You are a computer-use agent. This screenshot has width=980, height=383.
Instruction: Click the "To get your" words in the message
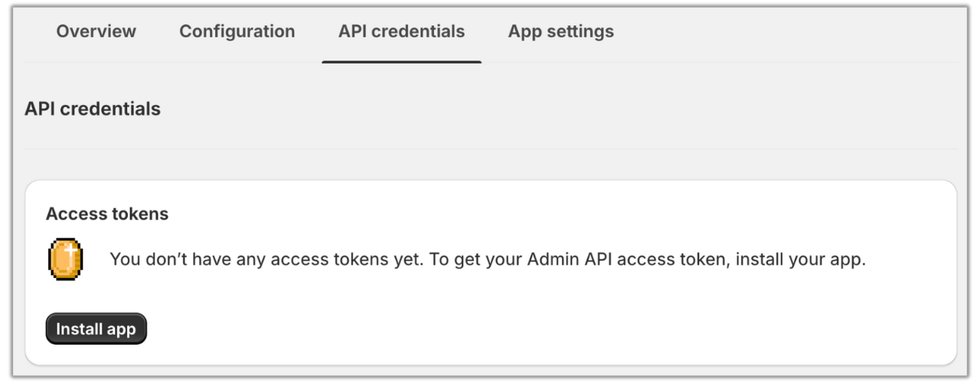click(x=475, y=259)
